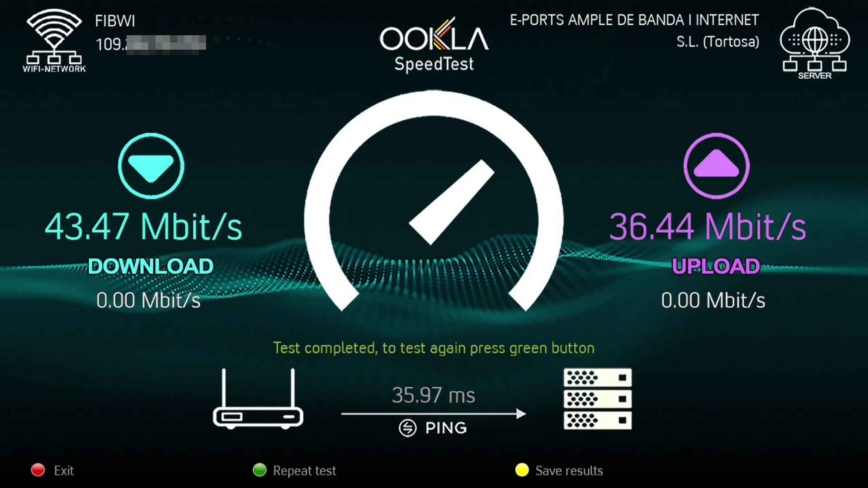Click the Ookla SpeedTest logo
Viewport: 868px width, 488px height.
pyautogui.click(x=434, y=45)
